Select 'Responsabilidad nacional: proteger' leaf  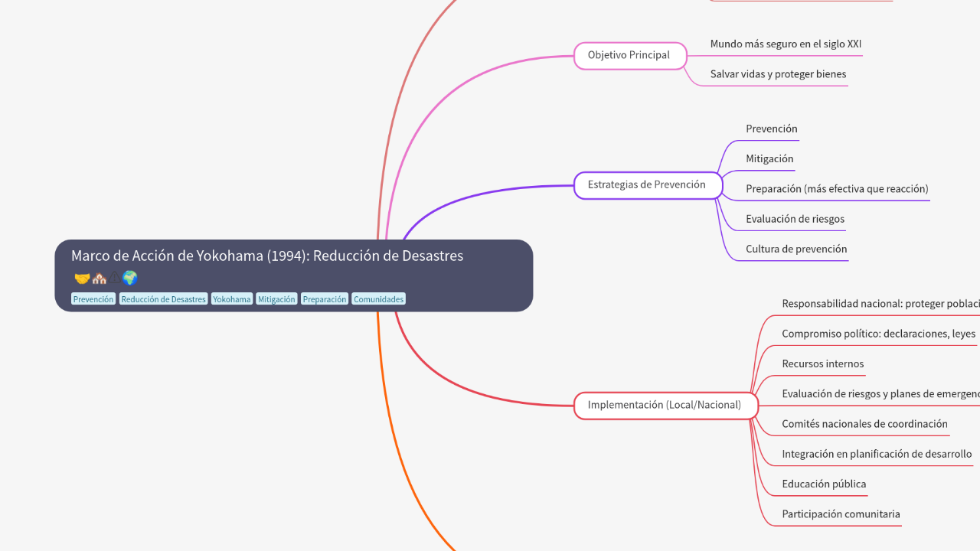pyautogui.click(x=880, y=304)
